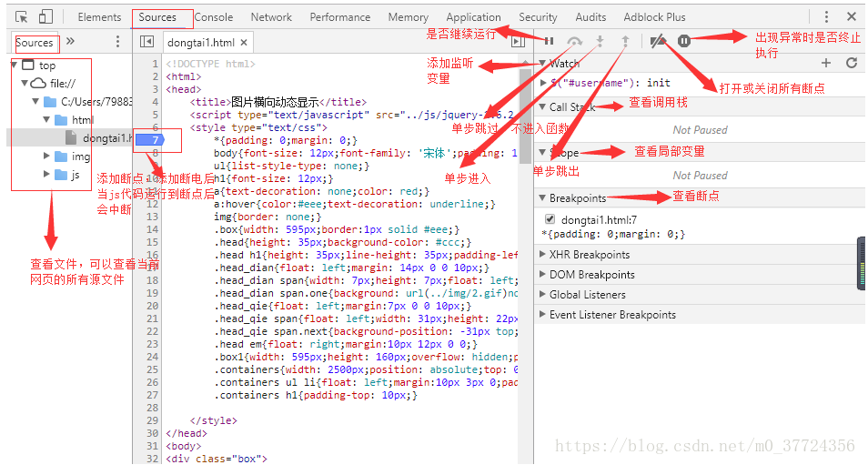The height and width of the screenshot is (475, 868).
Task: Collapse the Watch section
Action: (x=542, y=63)
